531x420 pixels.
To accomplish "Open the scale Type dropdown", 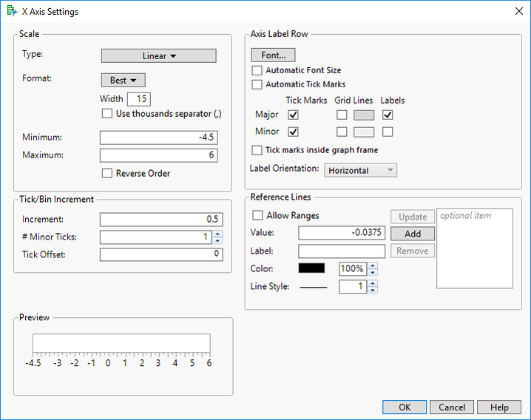I will [x=158, y=55].
